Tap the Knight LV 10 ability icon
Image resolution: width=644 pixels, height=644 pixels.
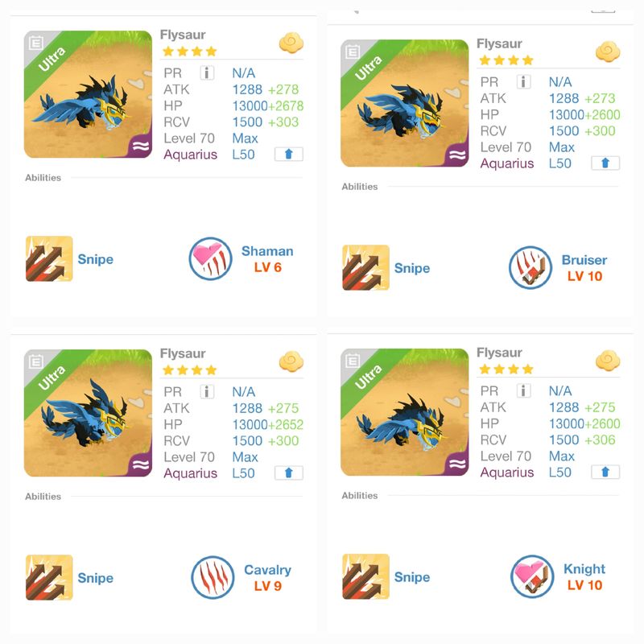pyautogui.click(x=532, y=576)
